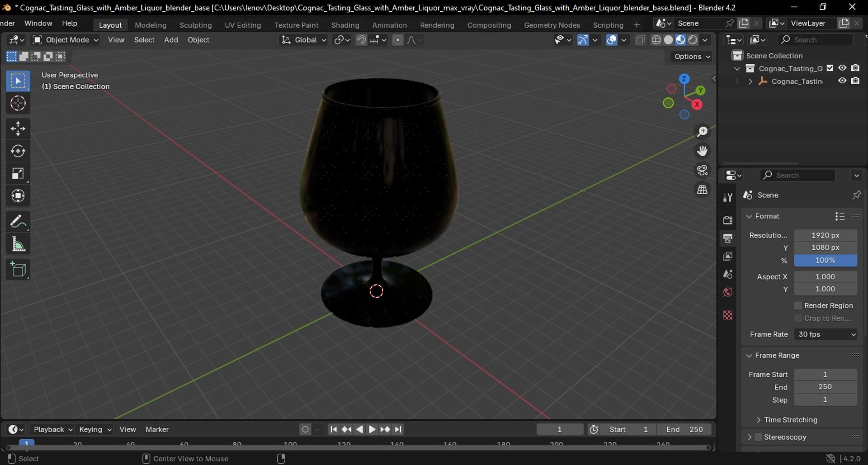Toggle viewport gizmos
This screenshot has width=868, height=465.
point(583,40)
